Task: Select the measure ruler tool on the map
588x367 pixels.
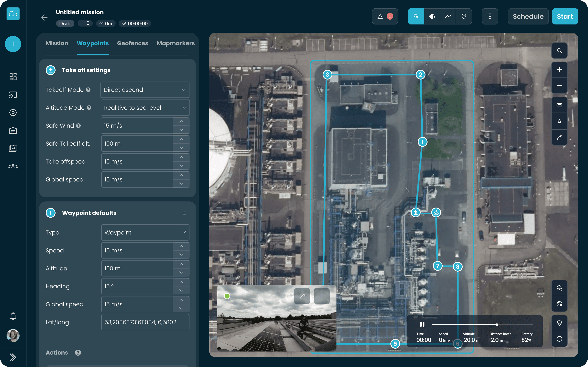Action: point(559,105)
